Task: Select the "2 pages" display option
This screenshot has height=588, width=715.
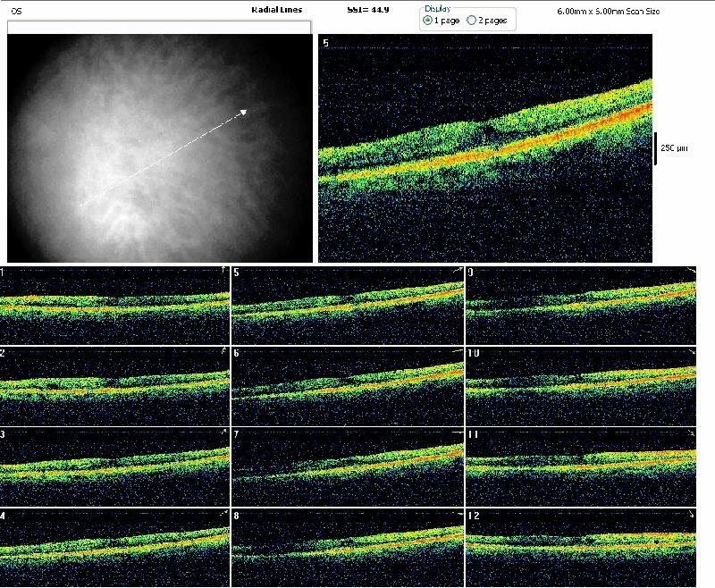Action: click(x=472, y=20)
